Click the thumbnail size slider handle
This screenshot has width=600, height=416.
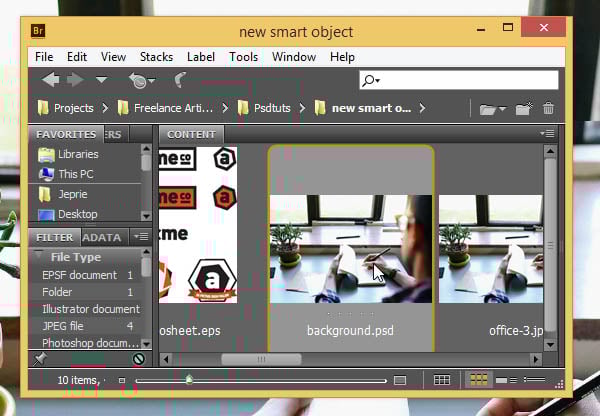189,380
